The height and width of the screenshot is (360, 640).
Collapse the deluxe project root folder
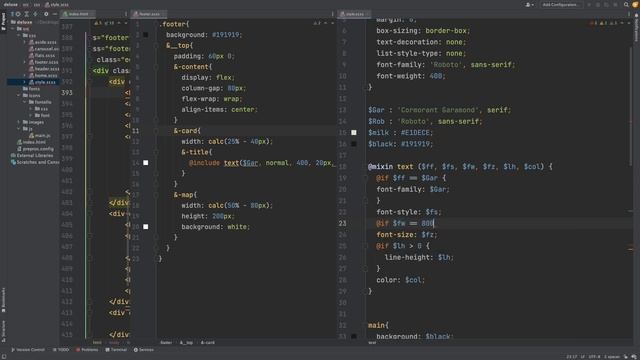point(9,22)
